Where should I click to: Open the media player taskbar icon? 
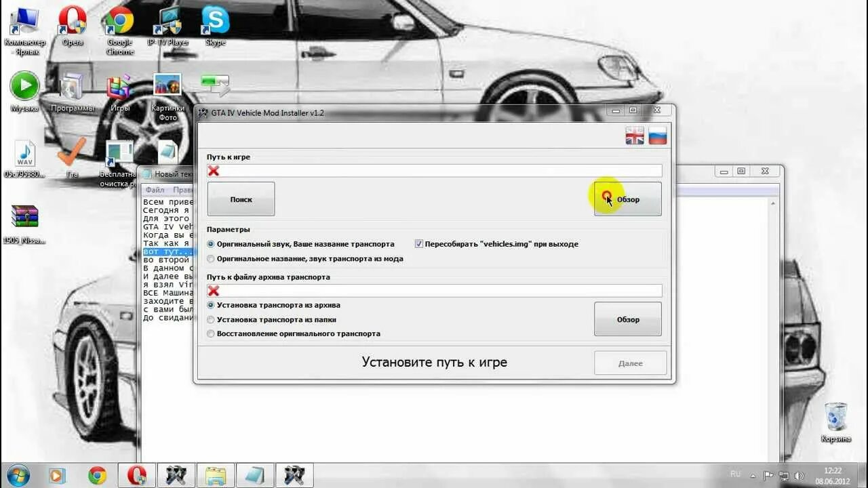[58, 475]
